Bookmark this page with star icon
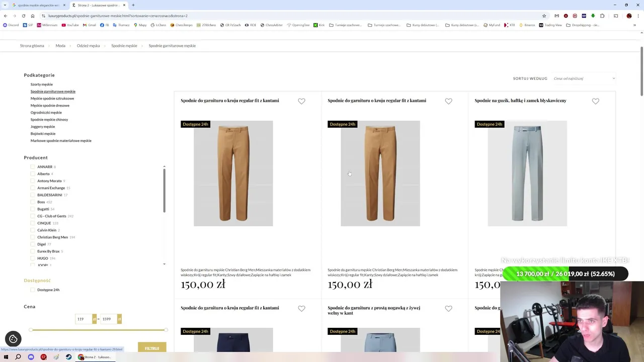Screen dimensions: 644x362 (544, 16)
